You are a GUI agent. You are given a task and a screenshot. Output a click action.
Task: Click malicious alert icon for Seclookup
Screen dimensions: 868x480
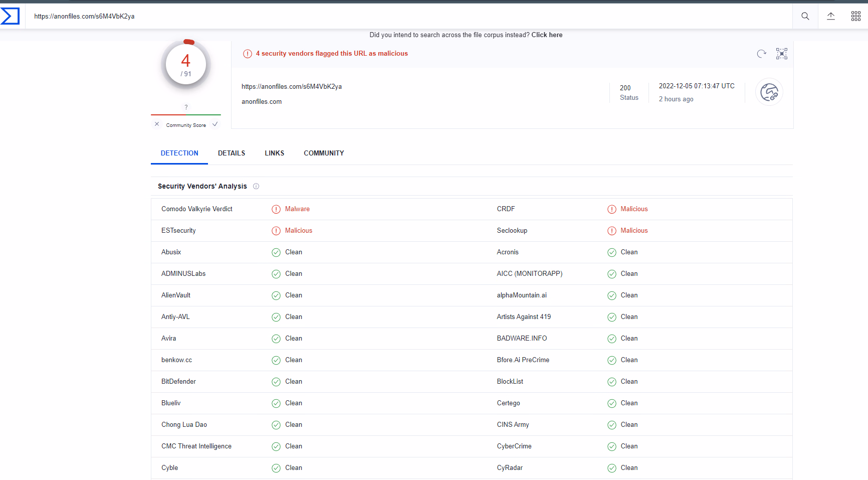612,231
